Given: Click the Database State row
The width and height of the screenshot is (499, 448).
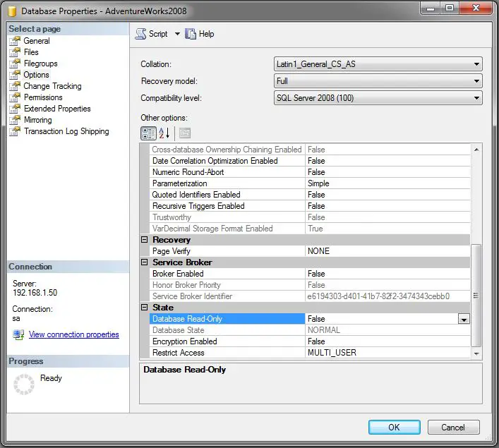Looking at the screenshot, I should click(310, 330).
